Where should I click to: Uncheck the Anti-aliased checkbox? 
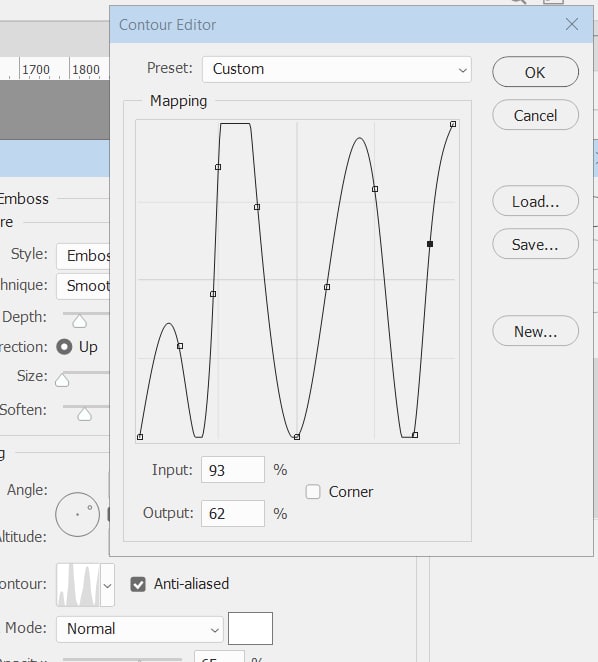pos(138,584)
